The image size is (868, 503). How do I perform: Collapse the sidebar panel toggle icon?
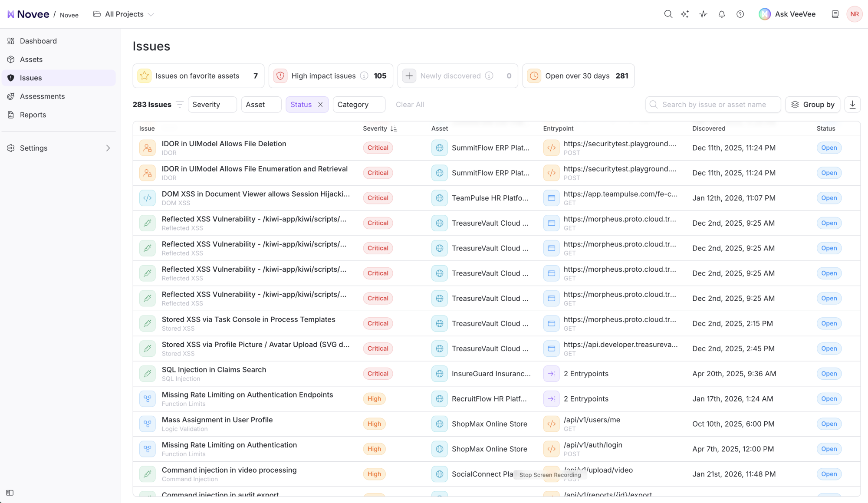click(x=10, y=493)
